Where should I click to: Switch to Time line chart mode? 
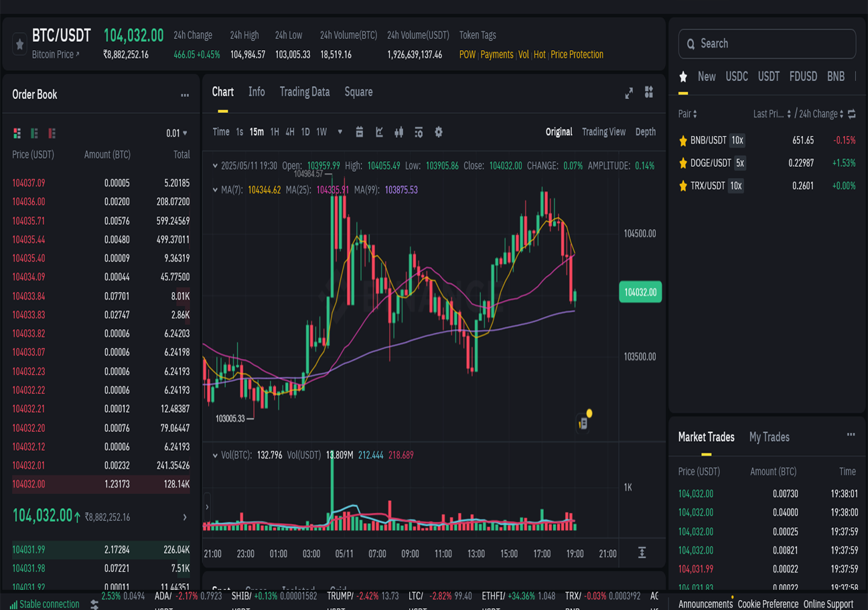(221, 132)
